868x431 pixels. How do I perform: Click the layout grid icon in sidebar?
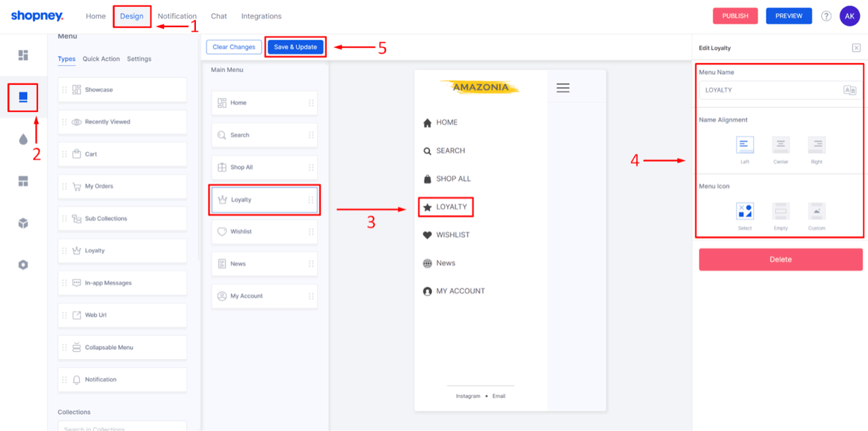(23, 181)
